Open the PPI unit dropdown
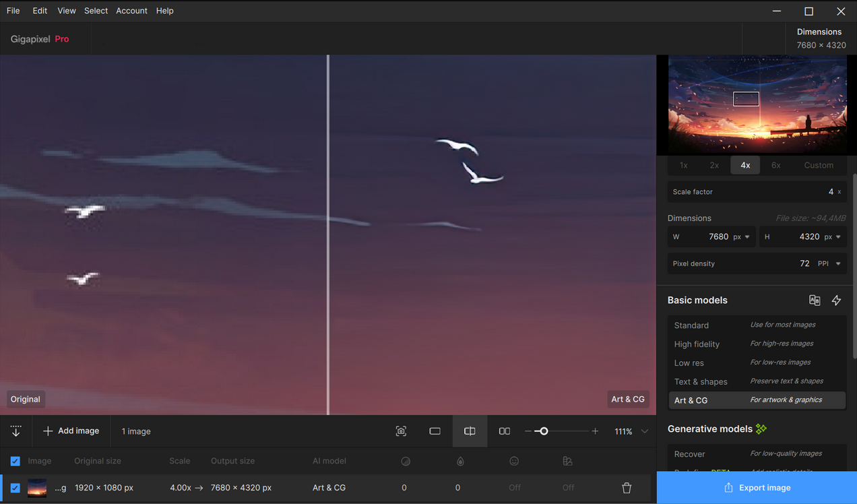This screenshot has height=504, width=857. tap(829, 263)
